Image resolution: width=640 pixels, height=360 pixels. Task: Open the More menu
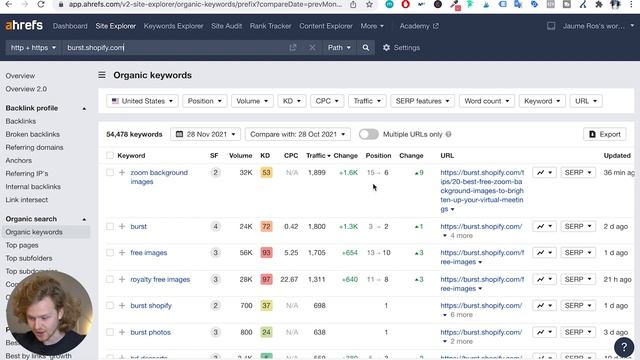[372, 26]
